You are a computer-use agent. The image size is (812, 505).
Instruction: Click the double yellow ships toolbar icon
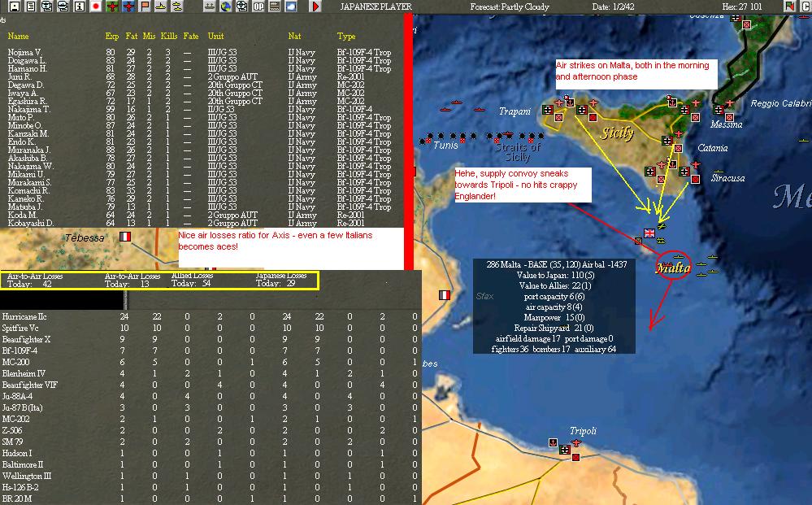click(x=177, y=7)
